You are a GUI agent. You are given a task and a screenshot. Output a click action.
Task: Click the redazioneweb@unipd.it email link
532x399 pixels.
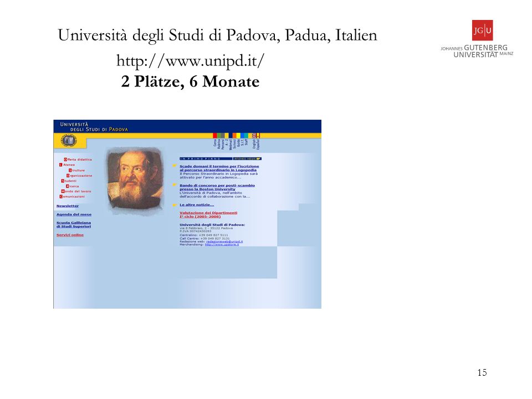pyautogui.click(x=224, y=242)
